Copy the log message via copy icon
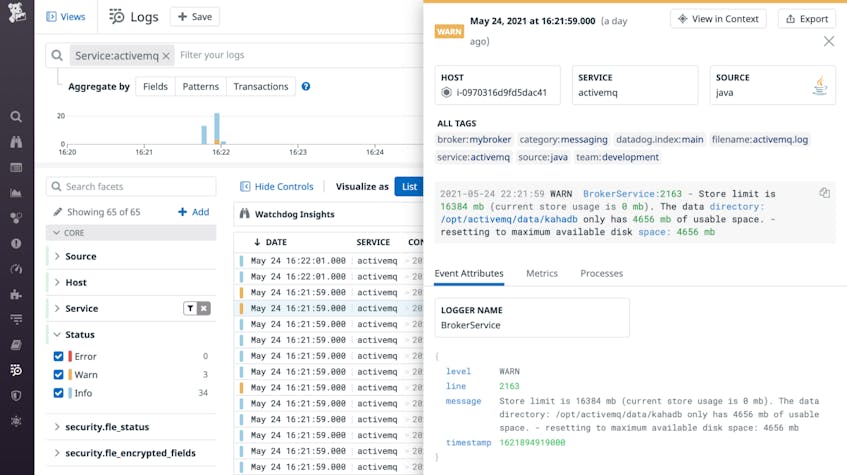This screenshot has width=847, height=475. 824,193
